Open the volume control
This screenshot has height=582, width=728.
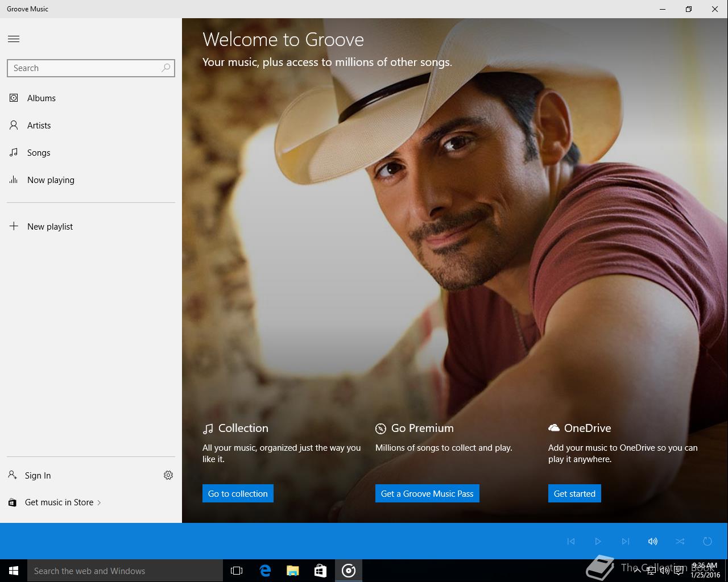tap(652, 541)
